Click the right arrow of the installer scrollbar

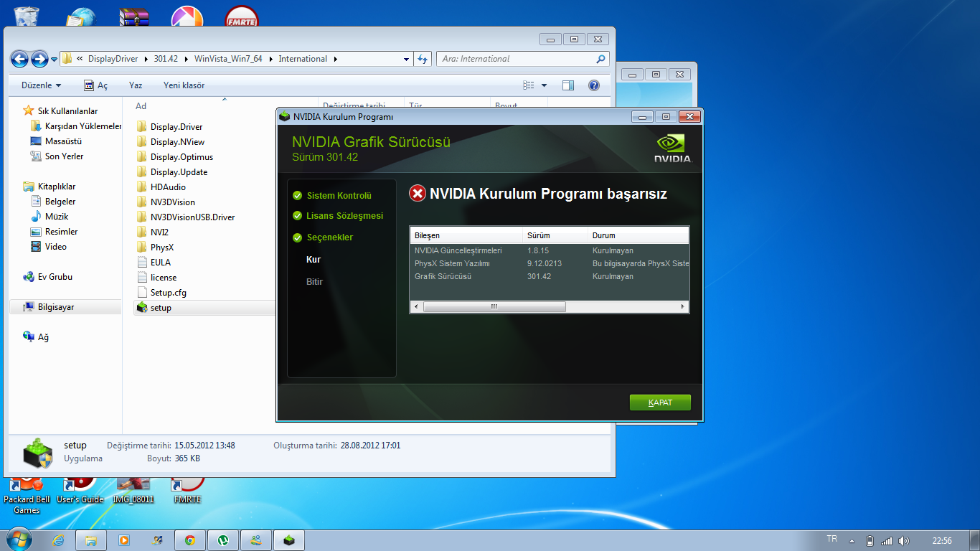pos(683,306)
